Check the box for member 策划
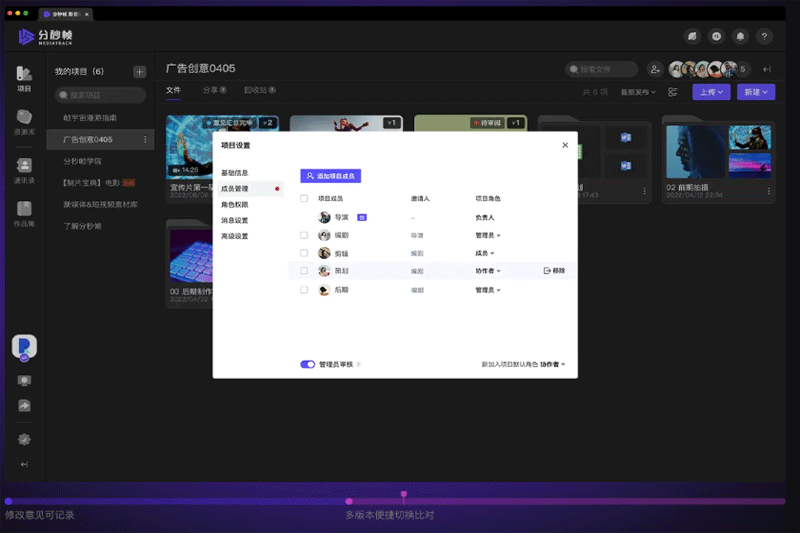 click(304, 271)
